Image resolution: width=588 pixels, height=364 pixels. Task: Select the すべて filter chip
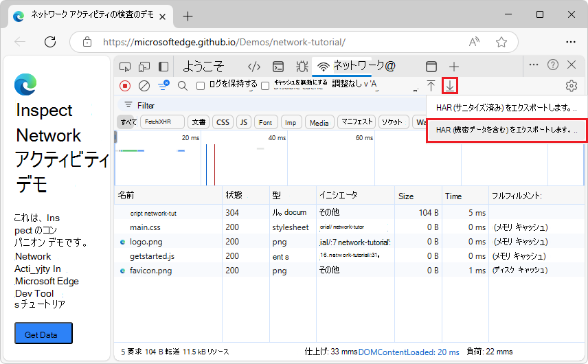click(128, 122)
